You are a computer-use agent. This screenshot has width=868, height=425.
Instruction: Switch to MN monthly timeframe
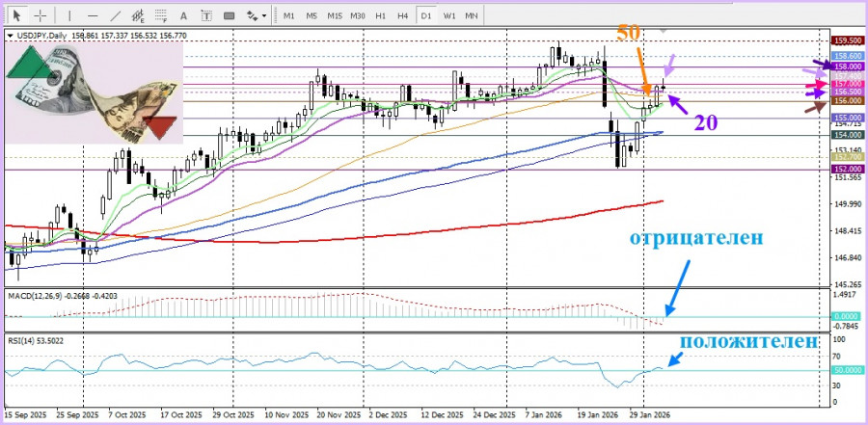(472, 15)
